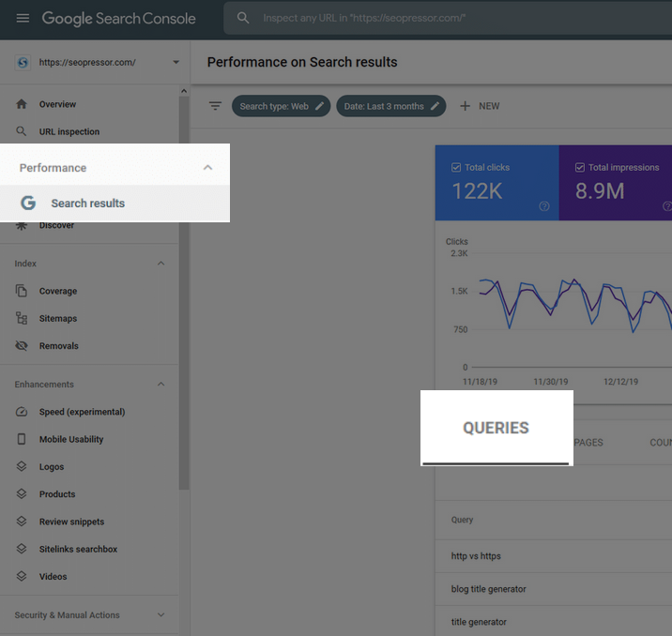This screenshot has height=636, width=672.
Task: Collapse the Enhancements section chevron
Action: coord(161,384)
